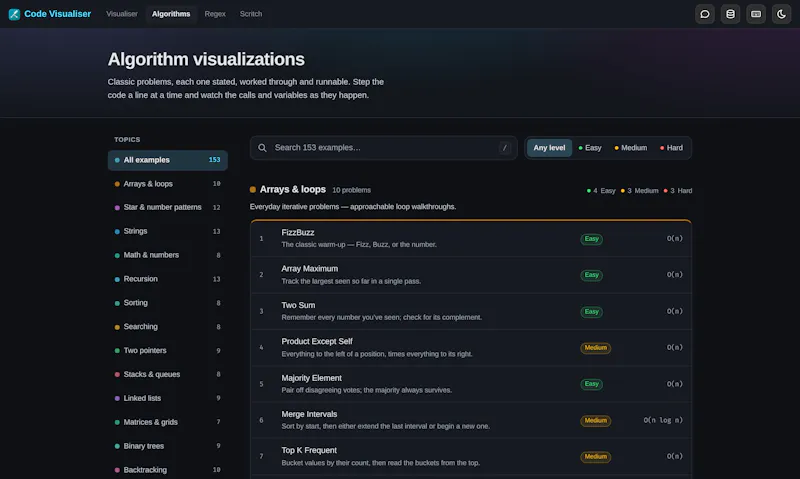Click the Algorithm visualizations page heading
800x479 pixels.
pos(206,59)
